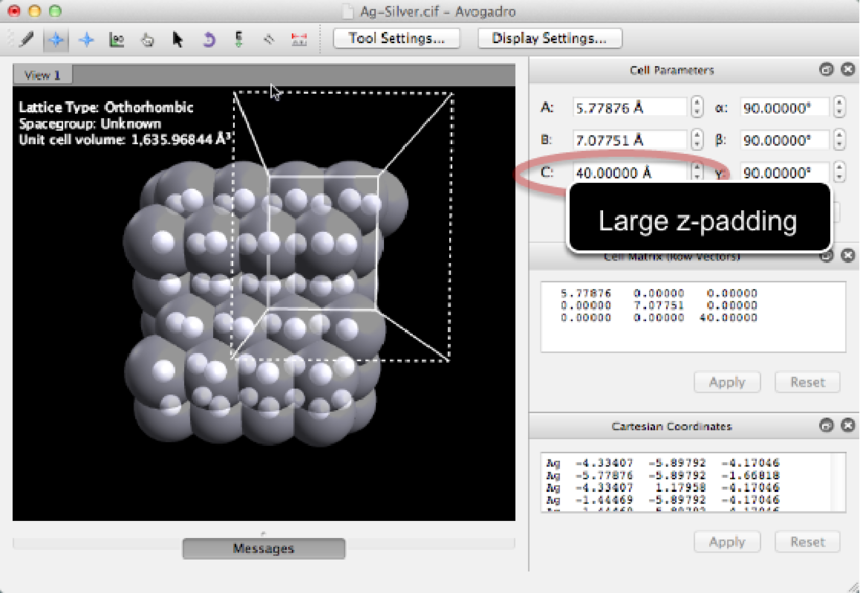Screen dimensions: 860x593
Task: Activate the purple Auto Rotate tool
Action: click(208, 40)
